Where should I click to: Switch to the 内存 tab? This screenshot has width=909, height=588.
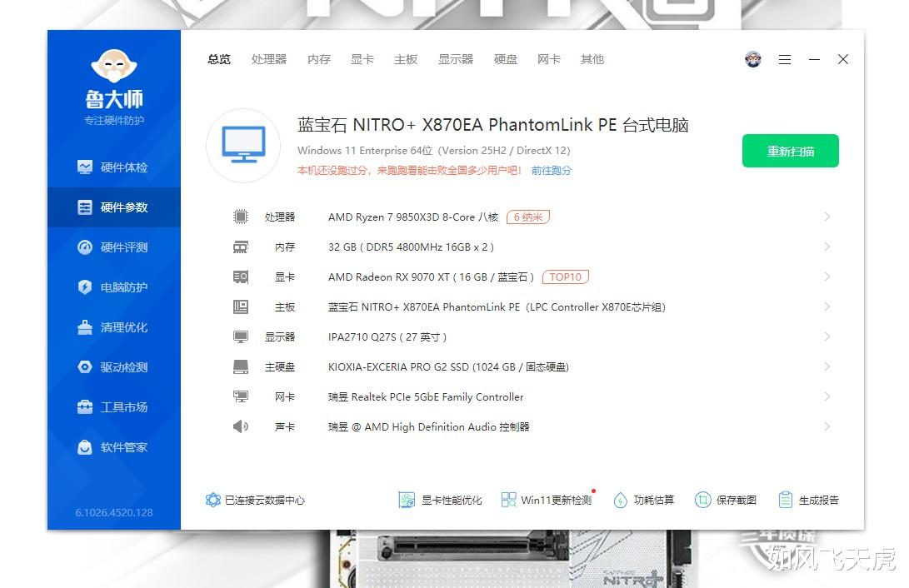coord(319,59)
